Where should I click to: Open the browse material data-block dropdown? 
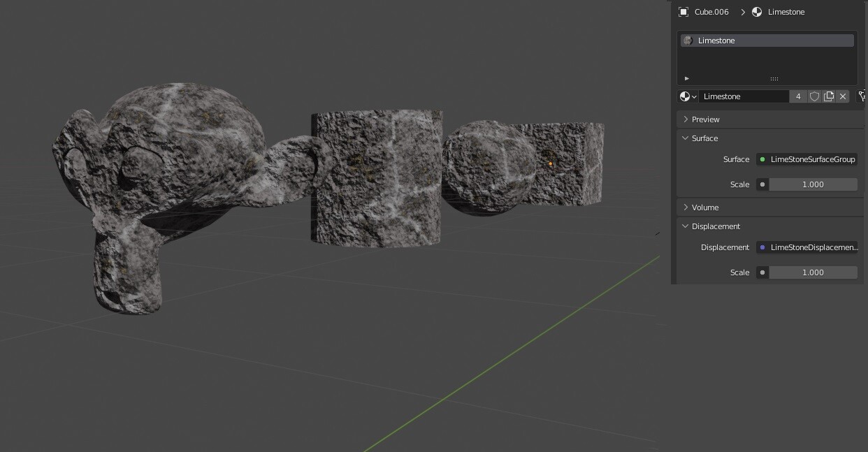point(686,96)
